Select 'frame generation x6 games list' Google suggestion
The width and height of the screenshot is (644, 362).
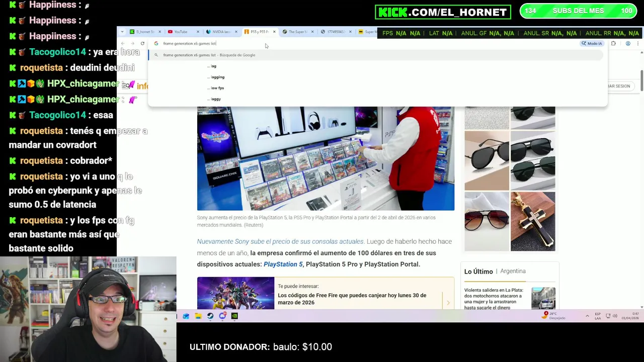[x=375, y=55]
